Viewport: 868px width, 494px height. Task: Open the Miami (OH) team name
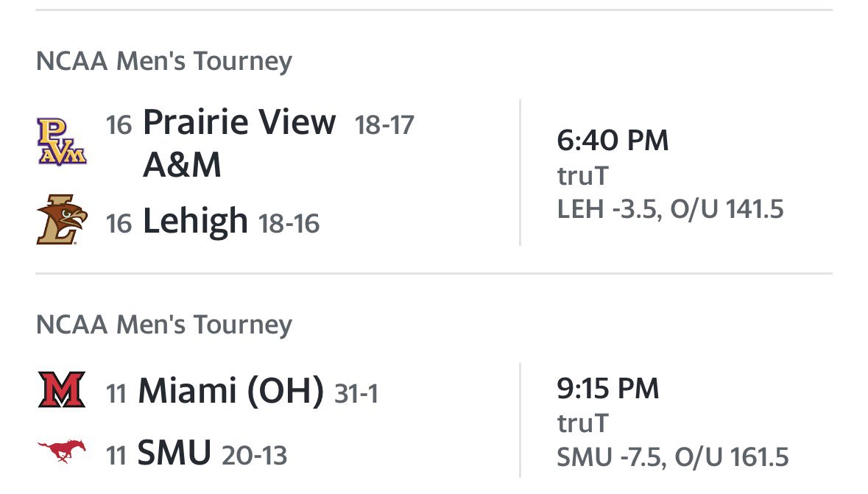[231, 390]
